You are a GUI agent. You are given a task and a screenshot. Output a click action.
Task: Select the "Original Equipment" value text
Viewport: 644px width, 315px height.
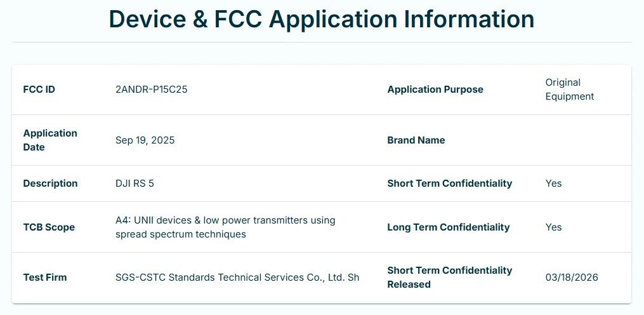[x=569, y=90]
